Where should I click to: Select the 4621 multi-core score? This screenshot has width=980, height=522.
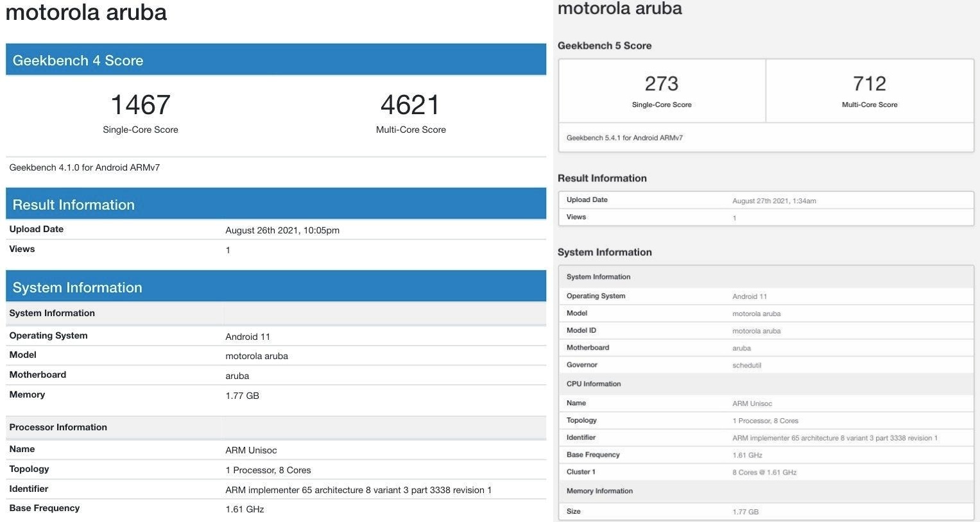coord(410,105)
